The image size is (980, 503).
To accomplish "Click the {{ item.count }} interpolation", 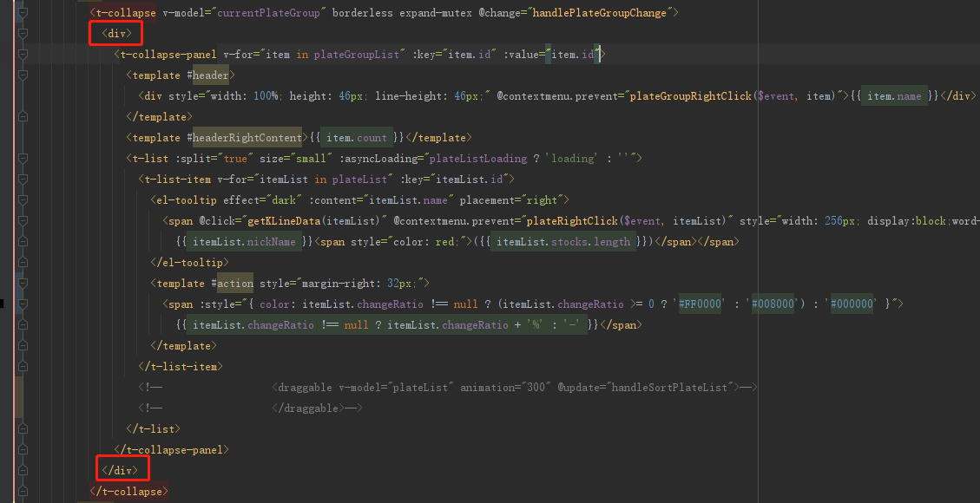I will 356,138.
